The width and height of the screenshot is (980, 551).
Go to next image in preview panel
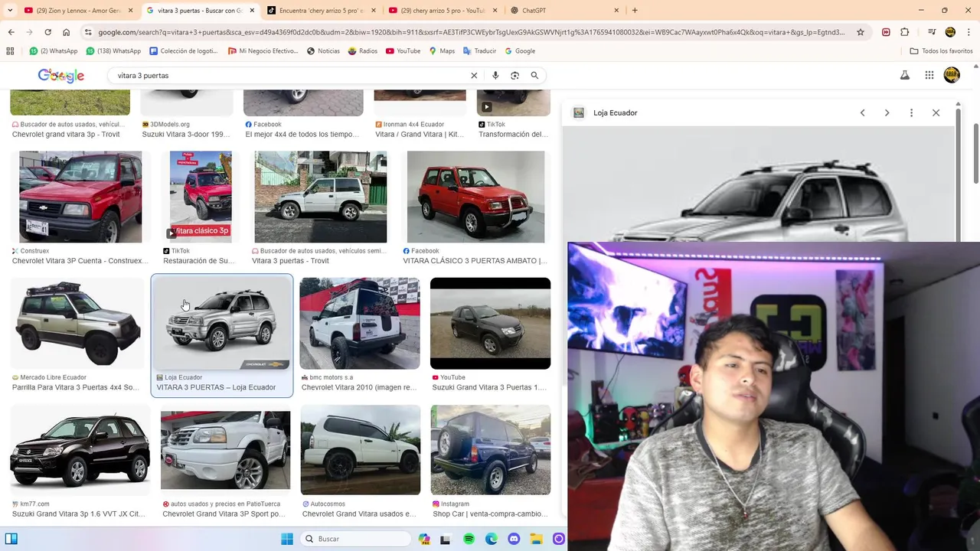(887, 112)
